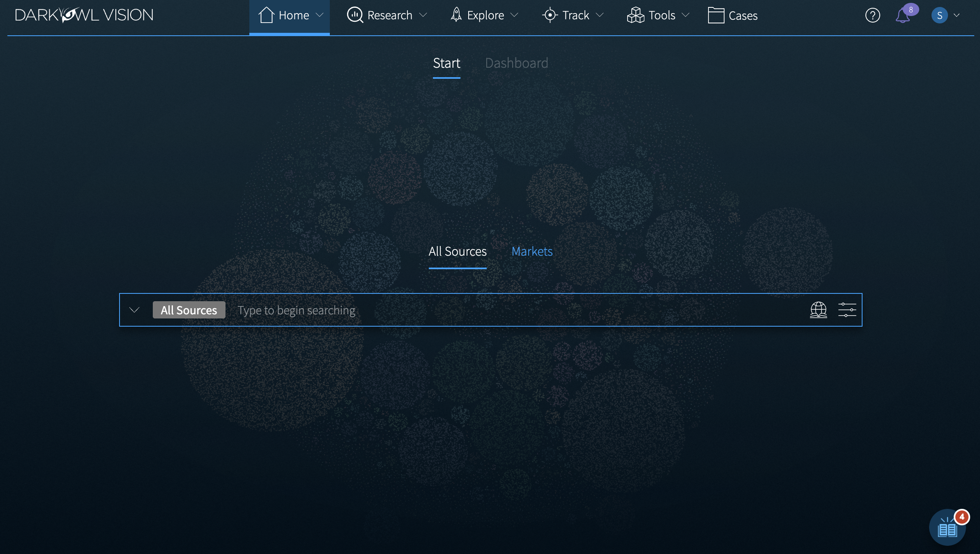Click the search input field
Viewport: 980px width, 554px height.
[493, 310]
